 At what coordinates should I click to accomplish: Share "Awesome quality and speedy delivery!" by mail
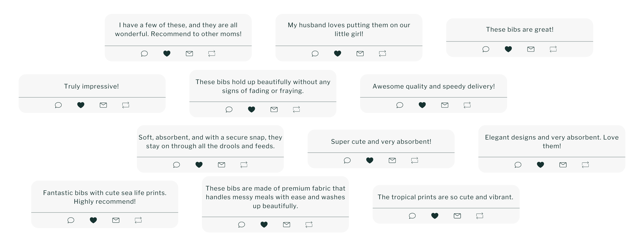click(x=445, y=105)
